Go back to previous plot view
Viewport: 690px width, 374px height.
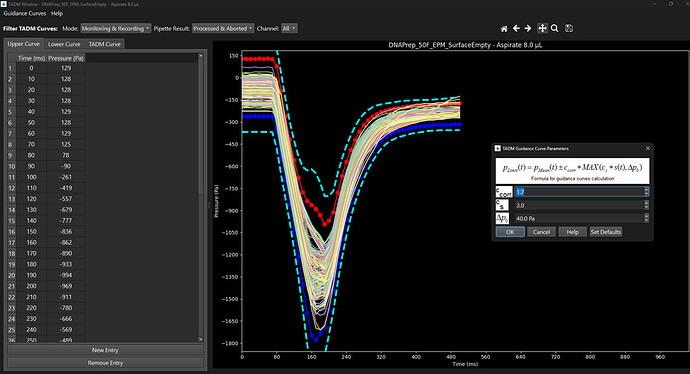coord(516,29)
